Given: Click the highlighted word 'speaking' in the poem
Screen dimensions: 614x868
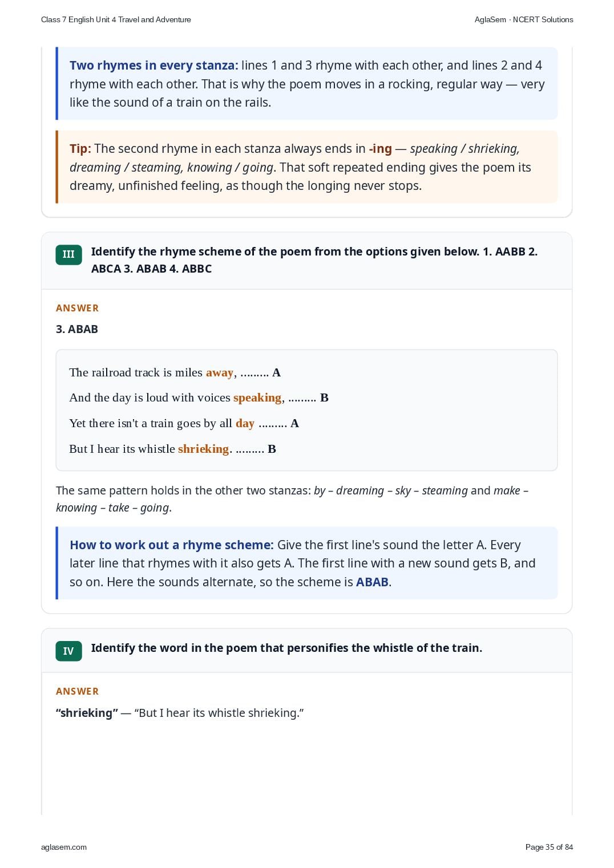Looking at the screenshot, I should pyautogui.click(x=257, y=398).
